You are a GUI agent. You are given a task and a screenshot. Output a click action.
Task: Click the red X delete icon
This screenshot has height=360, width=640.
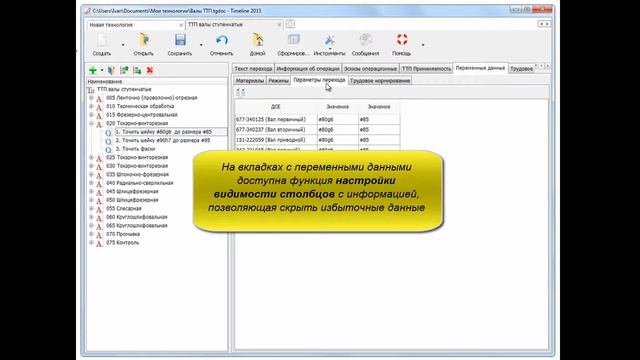[150, 70]
